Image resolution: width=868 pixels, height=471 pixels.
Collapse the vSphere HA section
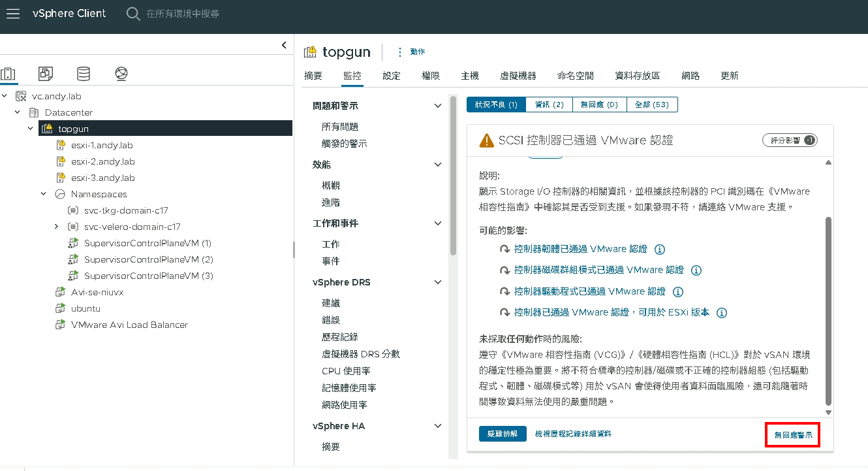(x=438, y=426)
